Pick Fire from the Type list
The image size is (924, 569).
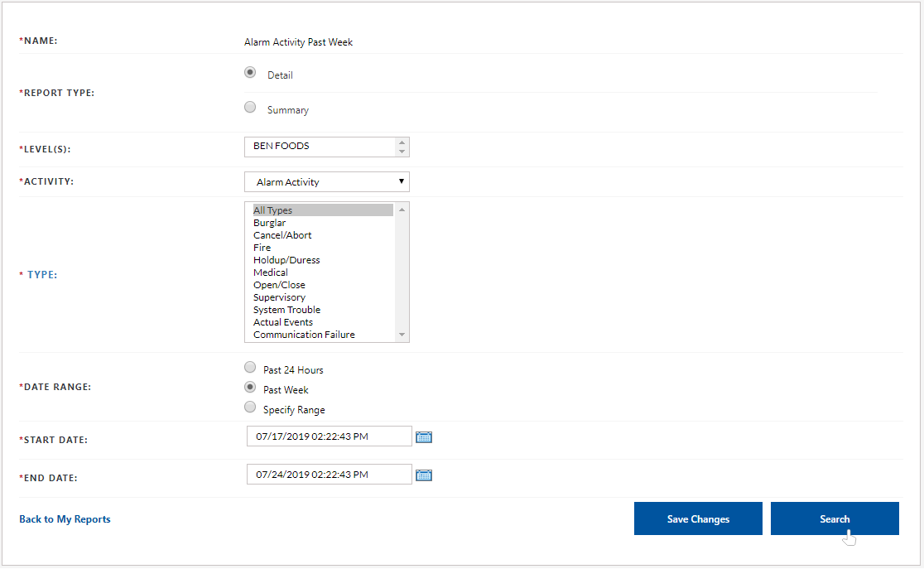pos(262,248)
